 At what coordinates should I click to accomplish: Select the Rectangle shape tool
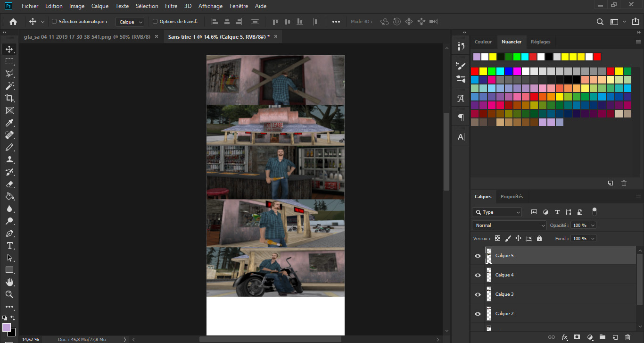9,270
